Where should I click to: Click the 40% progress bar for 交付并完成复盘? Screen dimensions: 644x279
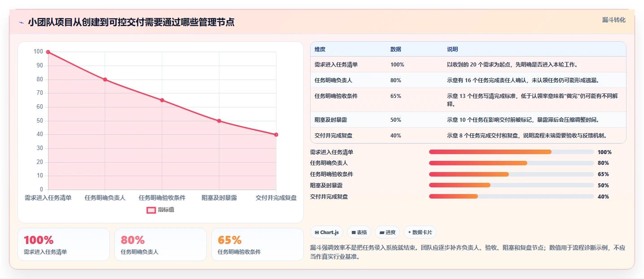512,196
